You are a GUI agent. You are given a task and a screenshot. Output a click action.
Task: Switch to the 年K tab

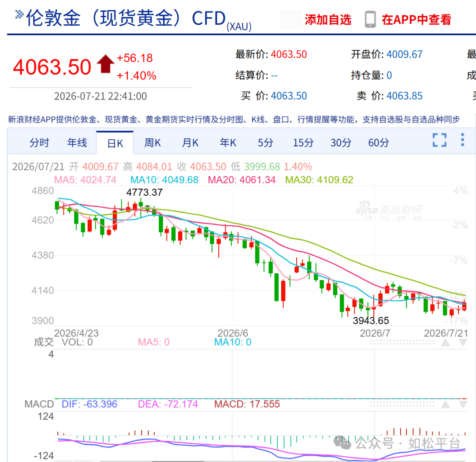(x=228, y=142)
